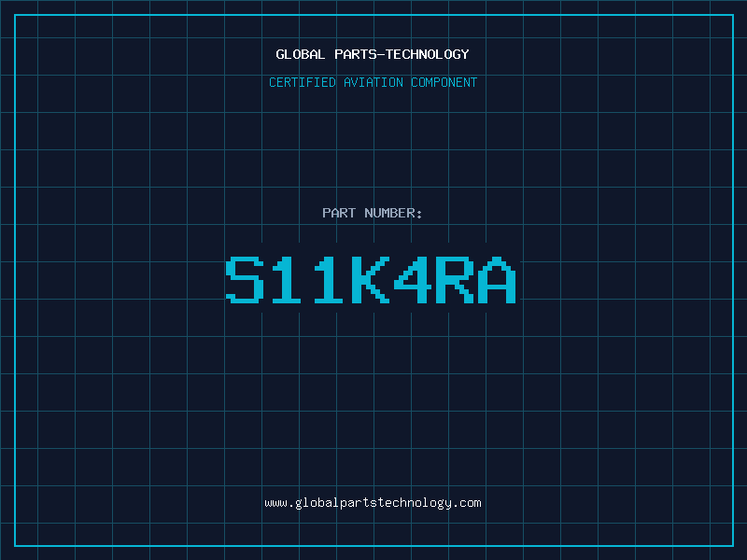Click the word GLOBAL in the header
The width and height of the screenshot is (747, 560).
[x=300, y=54]
